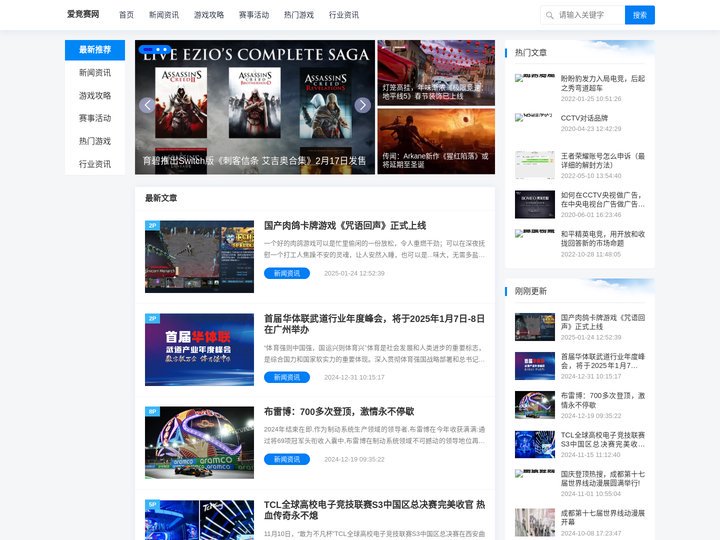Open 王者荣耀账号怎么申诉 hot article
Viewport: 720px width, 540px height.
pyautogui.click(x=602, y=160)
